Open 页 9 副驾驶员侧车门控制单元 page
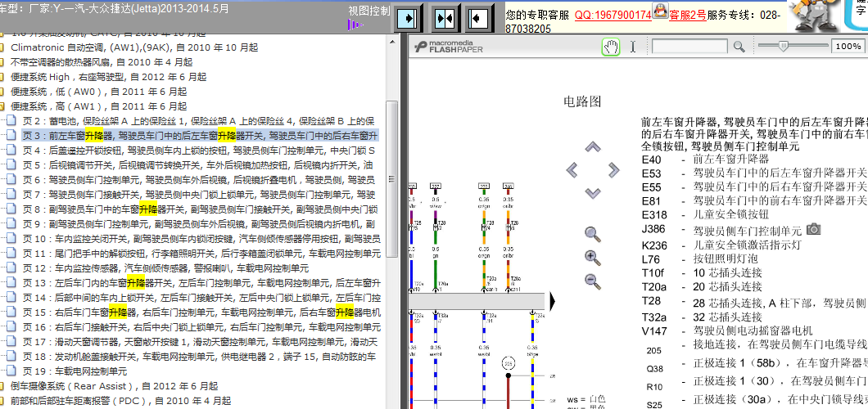The width and height of the screenshot is (868, 409). [x=199, y=224]
